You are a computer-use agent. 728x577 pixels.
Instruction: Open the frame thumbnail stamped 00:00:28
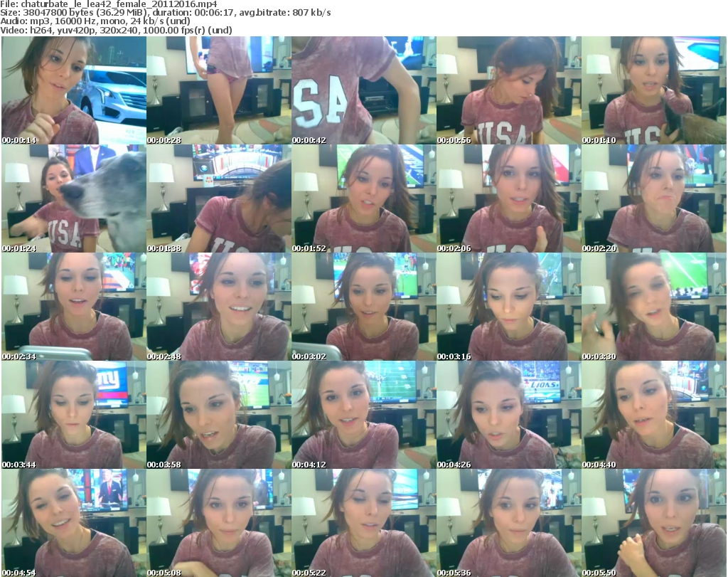(x=219, y=90)
